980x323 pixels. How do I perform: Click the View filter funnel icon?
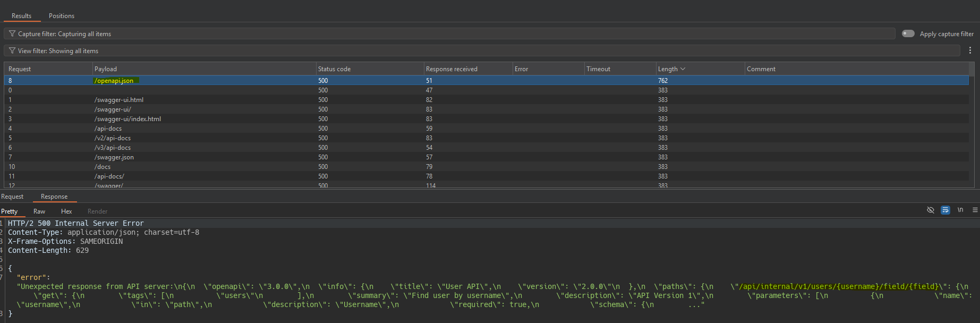pos(12,51)
